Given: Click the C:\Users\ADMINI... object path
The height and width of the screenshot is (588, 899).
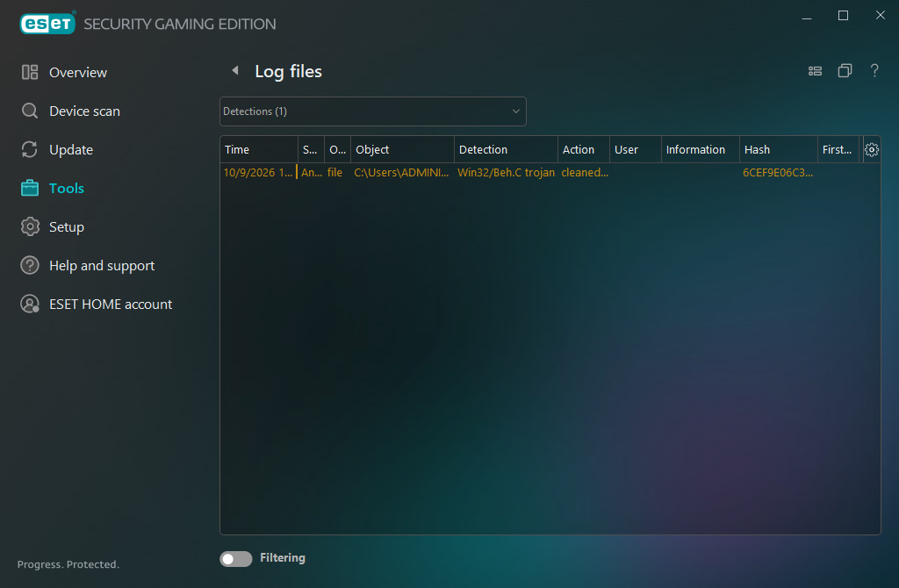Looking at the screenshot, I should (401, 173).
